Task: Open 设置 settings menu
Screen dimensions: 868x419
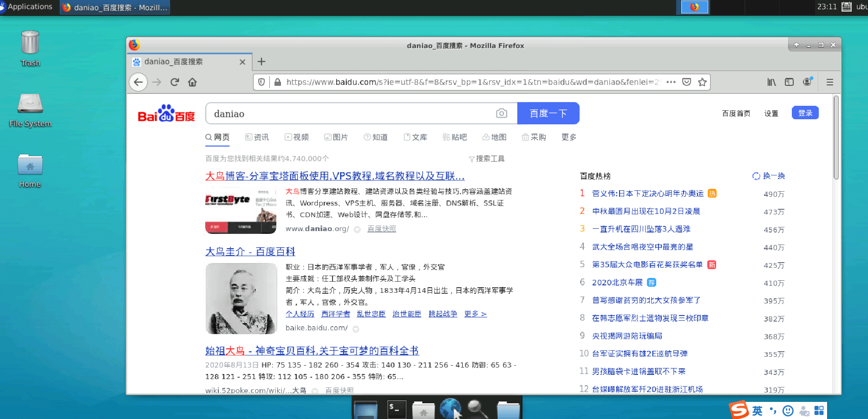Action: 771,113
